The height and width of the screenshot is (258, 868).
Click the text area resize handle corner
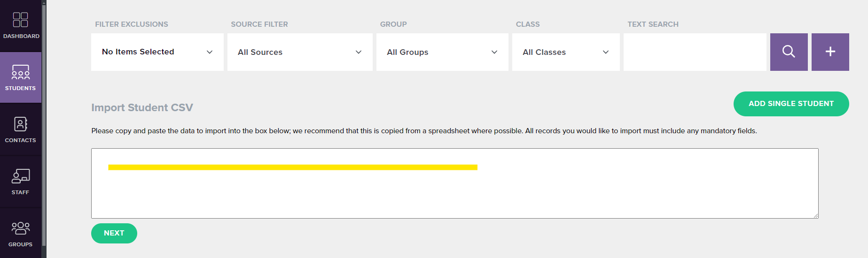[x=815, y=215]
